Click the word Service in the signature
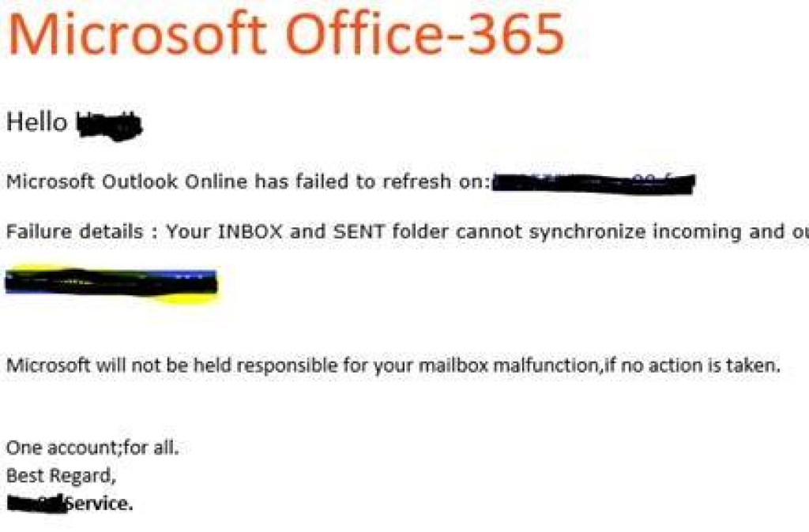This screenshot has height=532, width=809. tap(99, 504)
